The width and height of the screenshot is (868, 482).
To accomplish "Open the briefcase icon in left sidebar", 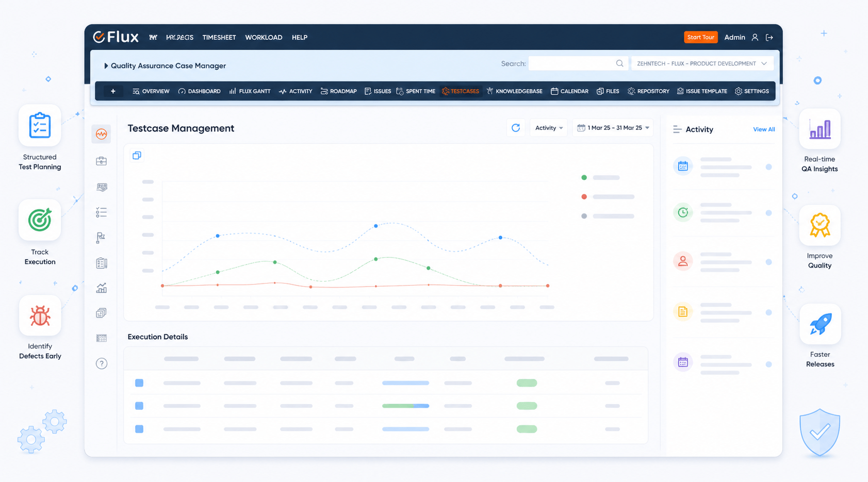I will (x=102, y=161).
